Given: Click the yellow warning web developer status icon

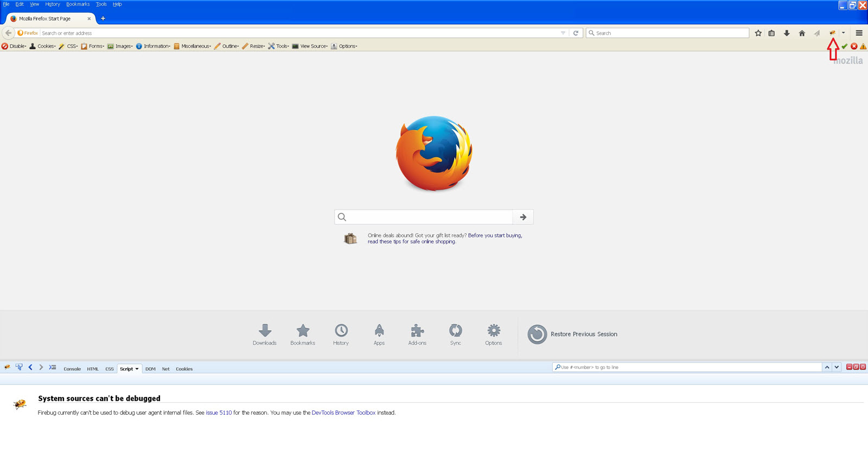Looking at the screenshot, I should point(863,46).
